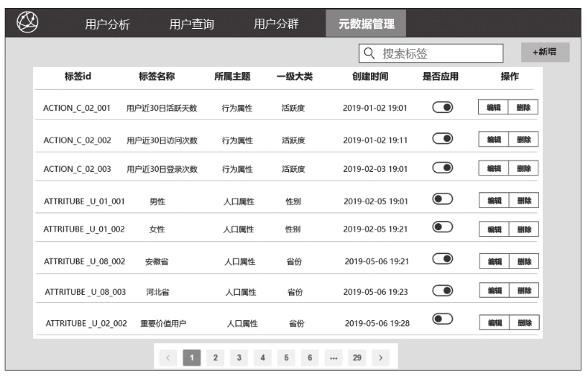Click the 所属主题 column header
This screenshot has height=377, width=588.
232,76
